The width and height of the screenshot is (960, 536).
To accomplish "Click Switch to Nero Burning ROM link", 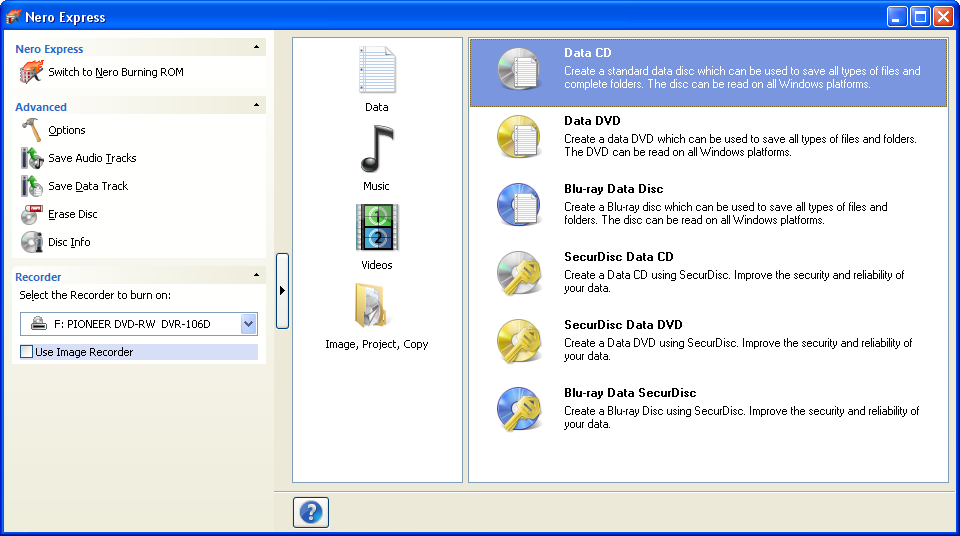I will click(x=116, y=72).
